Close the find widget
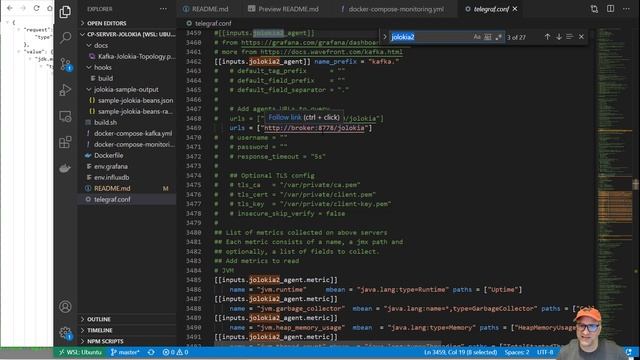 [581, 37]
